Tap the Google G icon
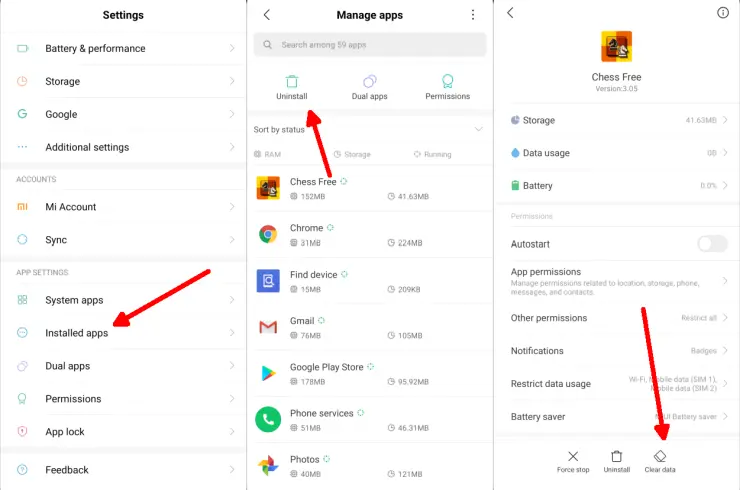This screenshot has height=490, width=740. coord(22,114)
